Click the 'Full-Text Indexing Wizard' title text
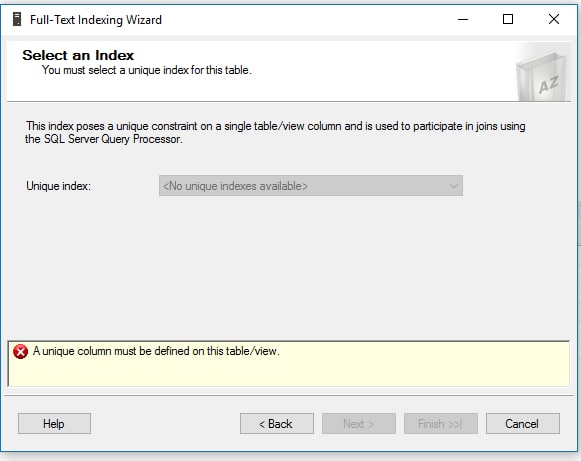The image size is (581, 461). point(96,20)
